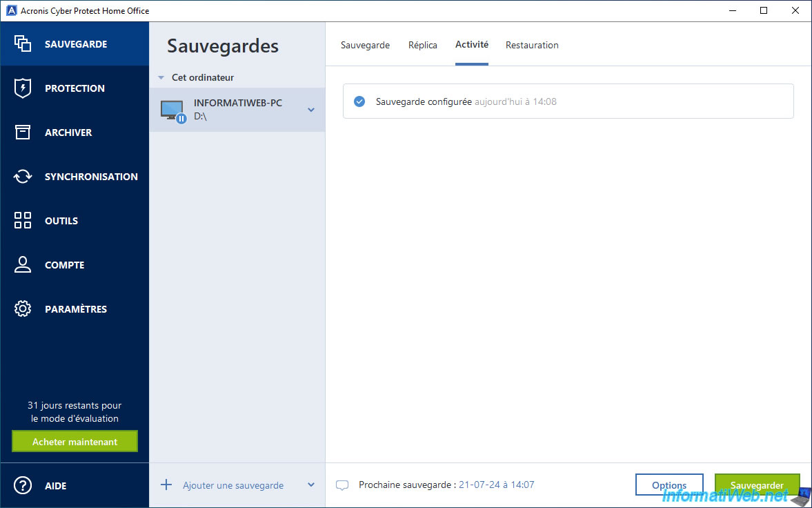Viewport: 812px width, 508px height.
Task: Collapse the Cet ordinateur group
Action: [161, 78]
